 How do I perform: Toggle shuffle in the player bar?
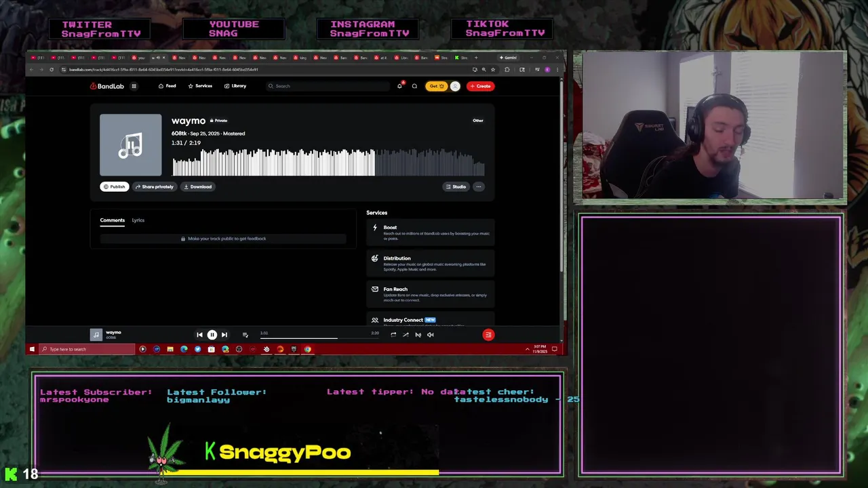(x=406, y=335)
